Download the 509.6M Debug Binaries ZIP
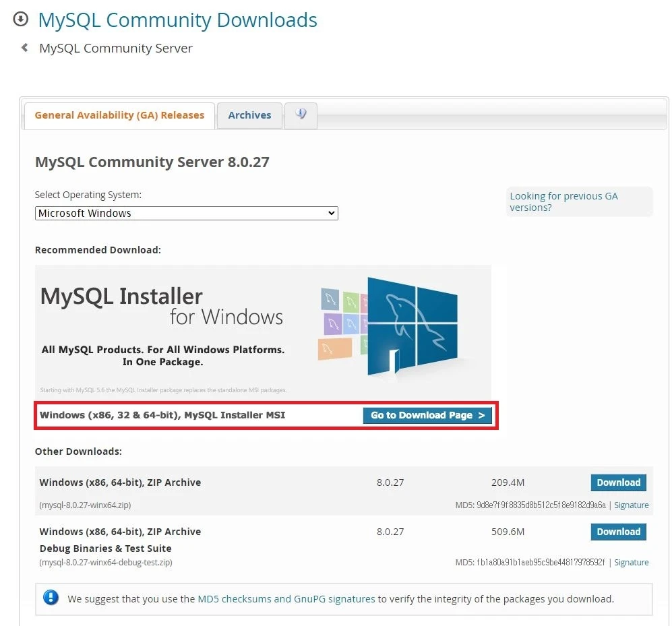Screen dimensions: 672x626 (618, 532)
